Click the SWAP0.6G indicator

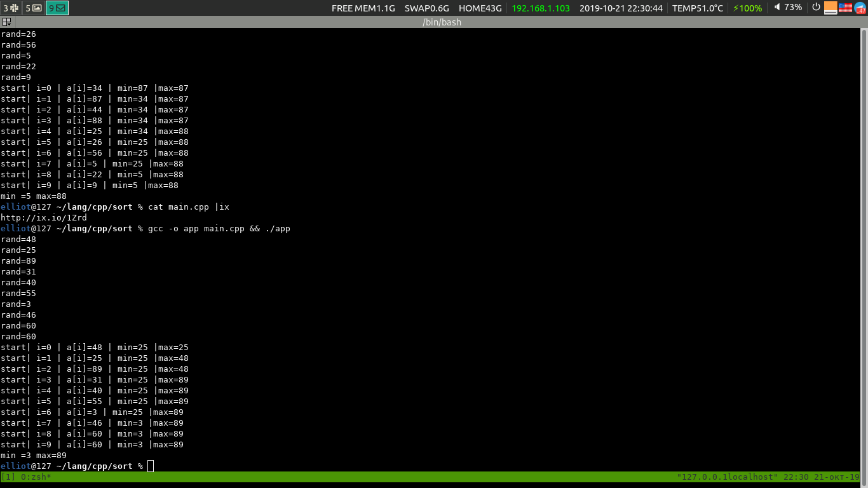pyautogui.click(x=427, y=8)
